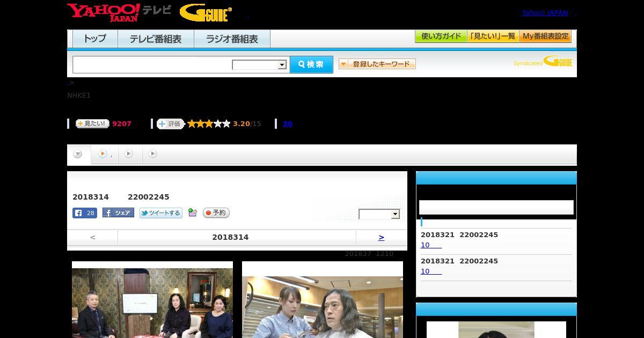The image size is (644, 338).
Task: Go to previous date with < arrow
Action: coord(93,237)
